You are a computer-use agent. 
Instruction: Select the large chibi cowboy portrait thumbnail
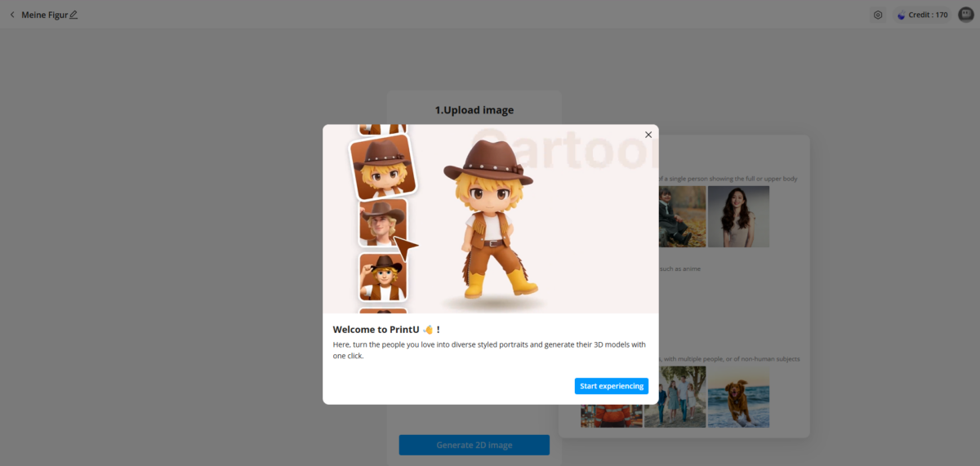(x=381, y=166)
